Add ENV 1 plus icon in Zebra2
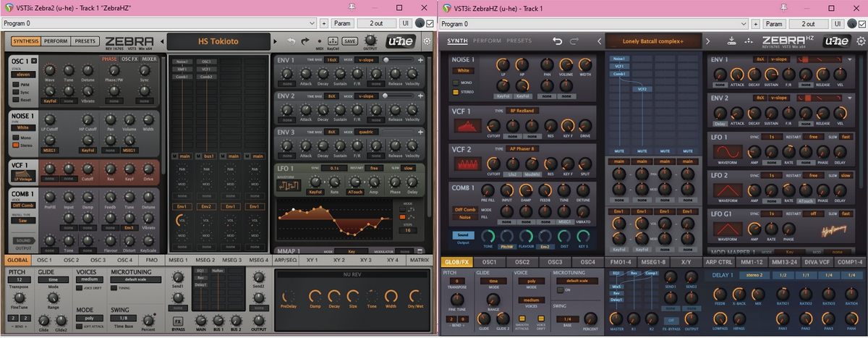The height and width of the screenshot is (338, 868). coord(420,59)
